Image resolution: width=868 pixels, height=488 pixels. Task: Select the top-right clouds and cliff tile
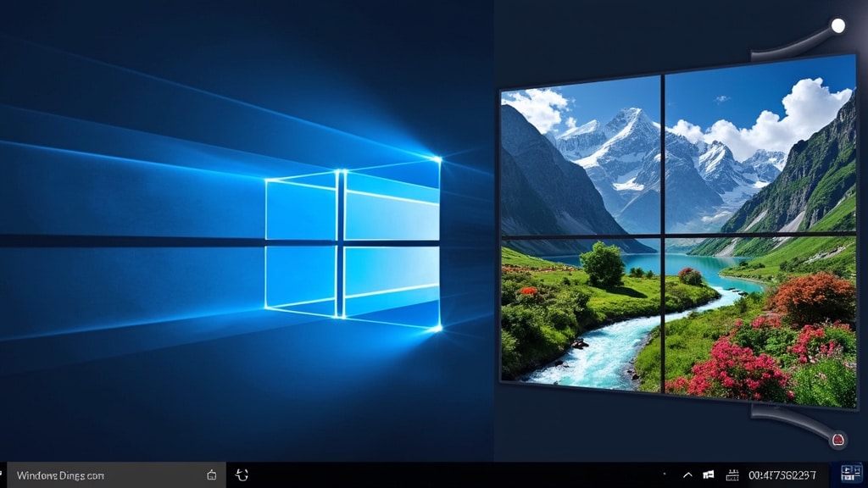click(760, 145)
